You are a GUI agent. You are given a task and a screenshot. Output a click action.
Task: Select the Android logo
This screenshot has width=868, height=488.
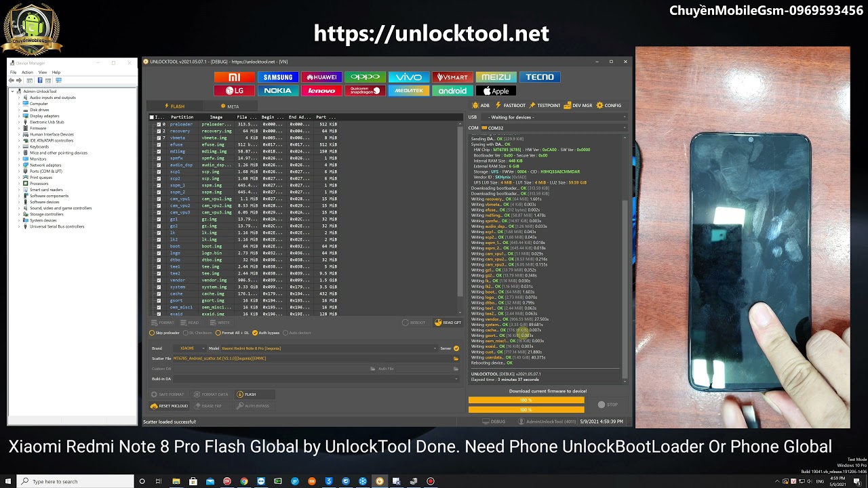click(x=452, y=91)
